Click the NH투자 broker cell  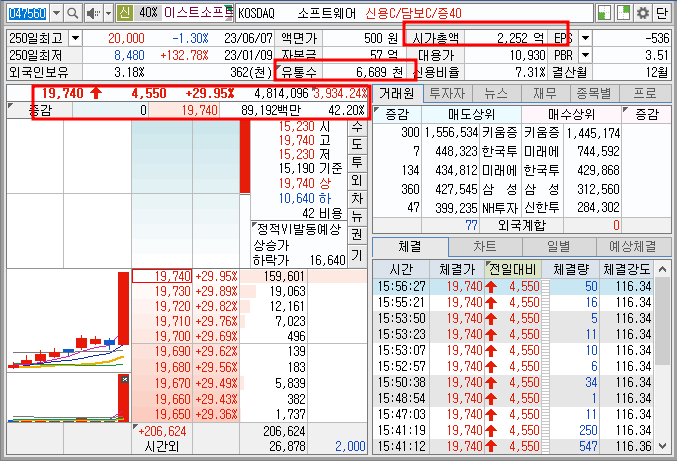point(500,208)
